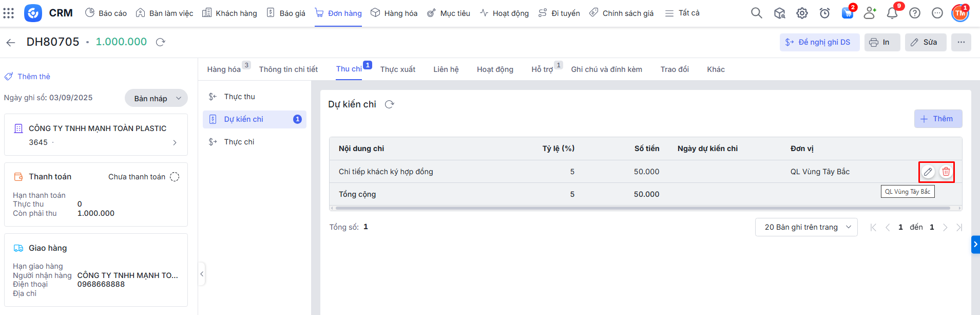The height and width of the screenshot is (315, 980).
Task: Collapse the left sidebar panel handle
Action: [x=202, y=274]
